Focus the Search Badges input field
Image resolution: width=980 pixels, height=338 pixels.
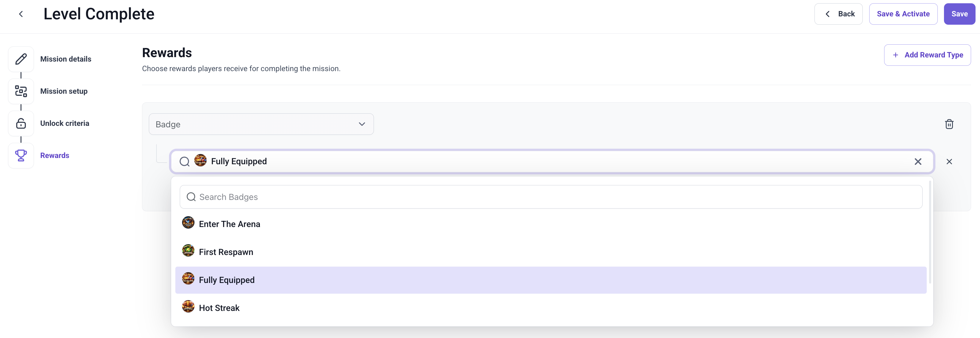coord(550,197)
